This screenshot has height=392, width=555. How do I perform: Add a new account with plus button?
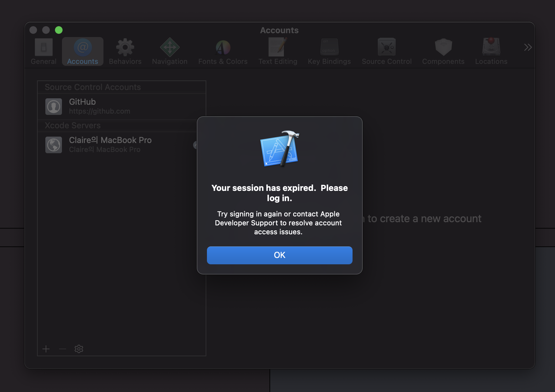(x=46, y=349)
